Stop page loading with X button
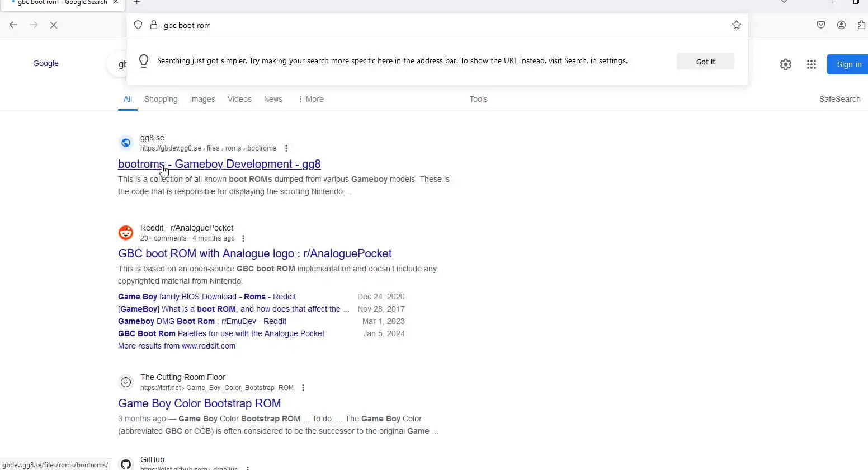Viewport: 868px width, 470px height. coord(54,25)
